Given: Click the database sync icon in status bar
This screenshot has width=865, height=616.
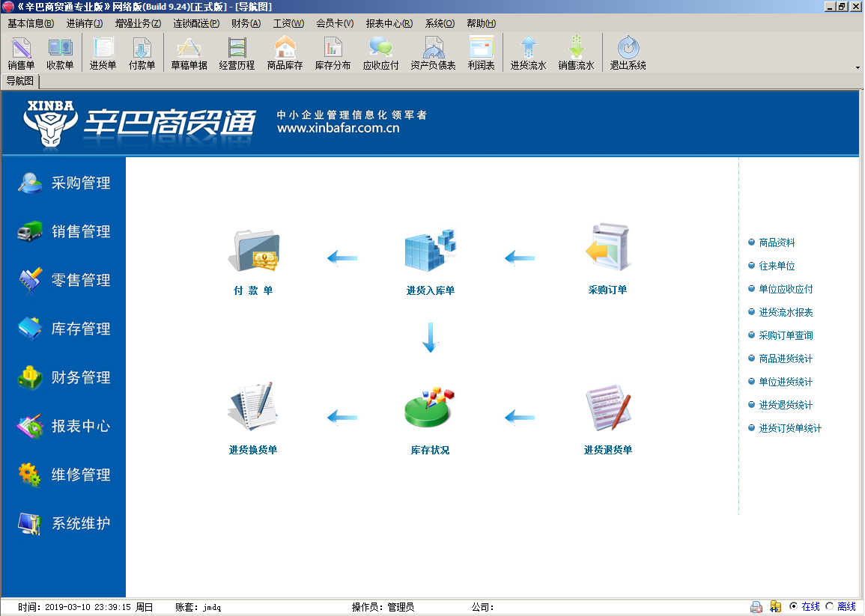Looking at the screenshot, I should 775,607.
